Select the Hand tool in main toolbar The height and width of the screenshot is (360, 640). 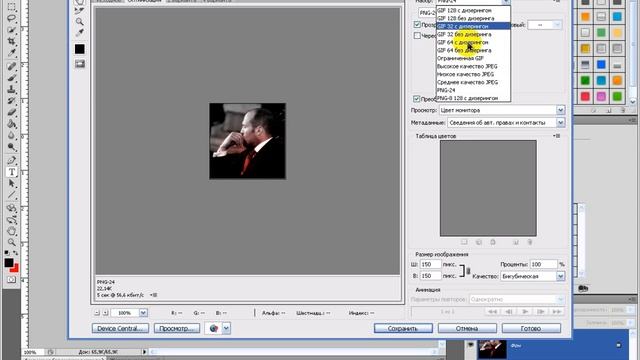tap(11, 231)
